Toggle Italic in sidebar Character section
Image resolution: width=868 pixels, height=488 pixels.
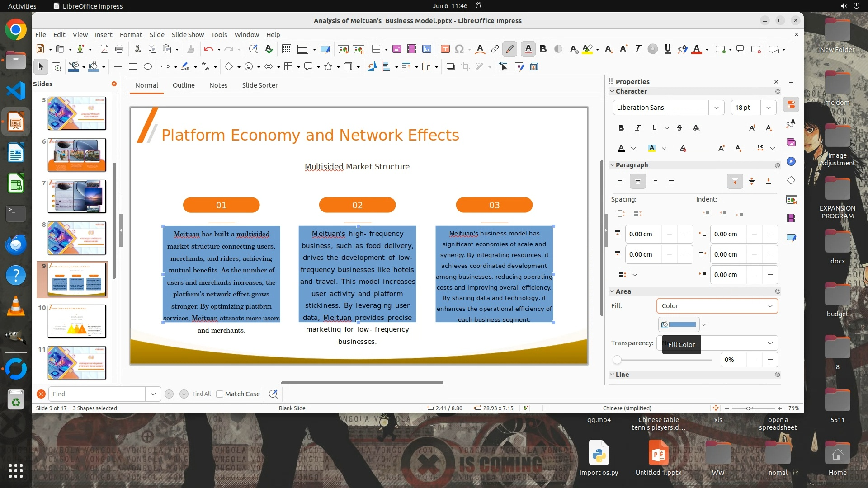click(x=638, y=128)
